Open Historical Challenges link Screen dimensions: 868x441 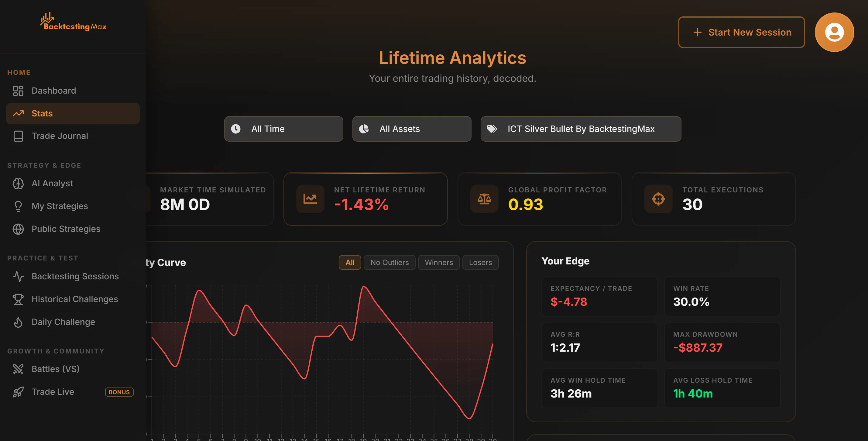[73, 299]
